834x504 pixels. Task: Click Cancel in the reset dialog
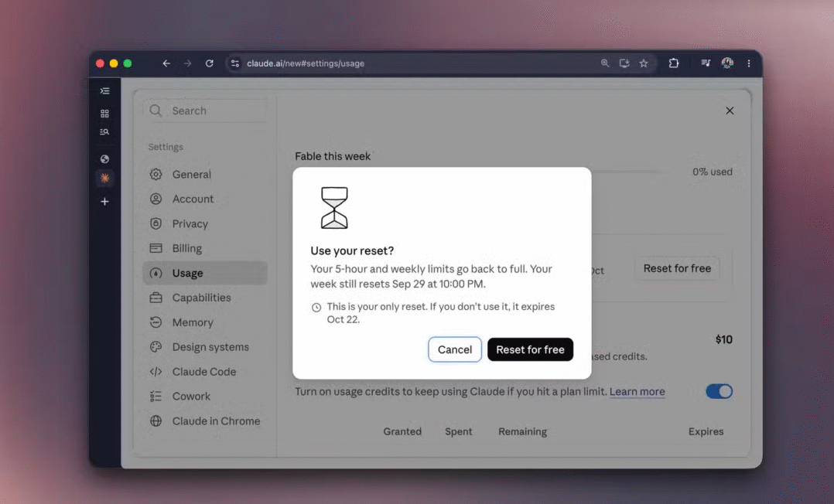pos(455,349)
